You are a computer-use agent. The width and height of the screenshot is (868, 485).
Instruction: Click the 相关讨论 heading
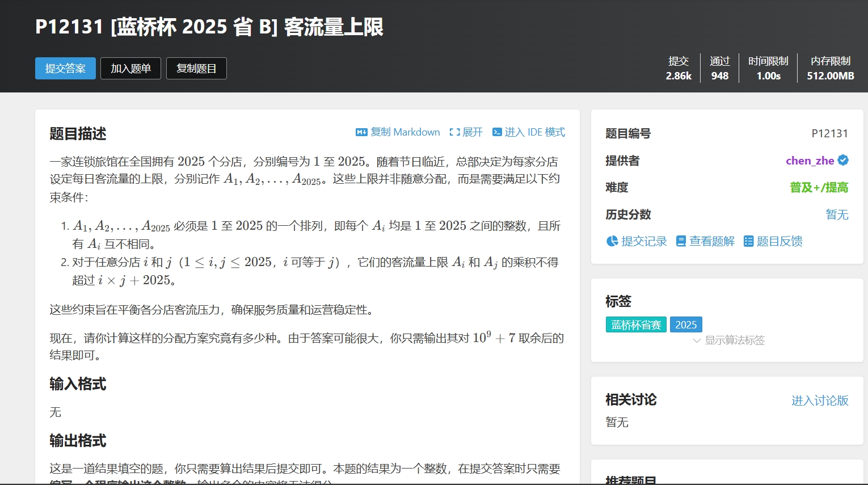pos(631,400)
